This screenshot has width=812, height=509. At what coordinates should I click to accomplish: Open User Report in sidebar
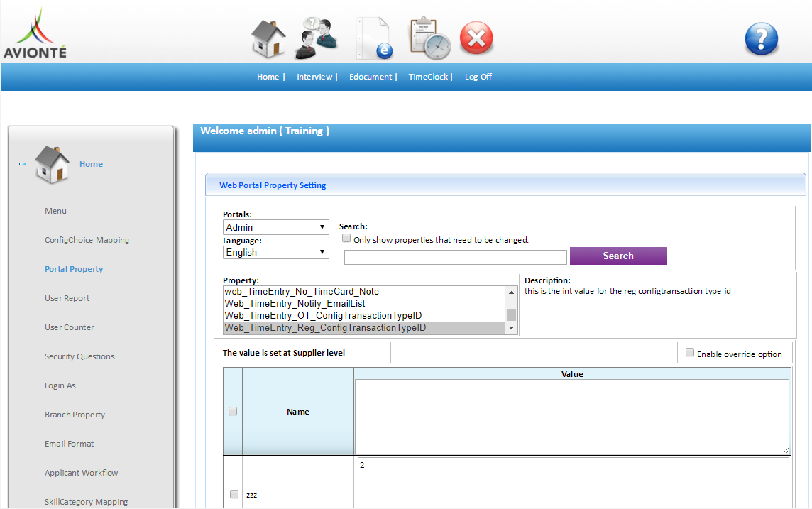coord(67,297)
